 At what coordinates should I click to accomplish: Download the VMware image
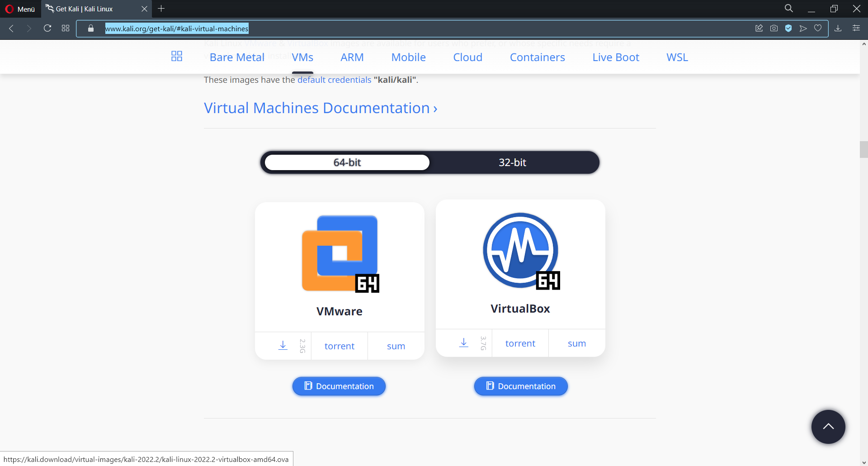click(x=283, y=346)
